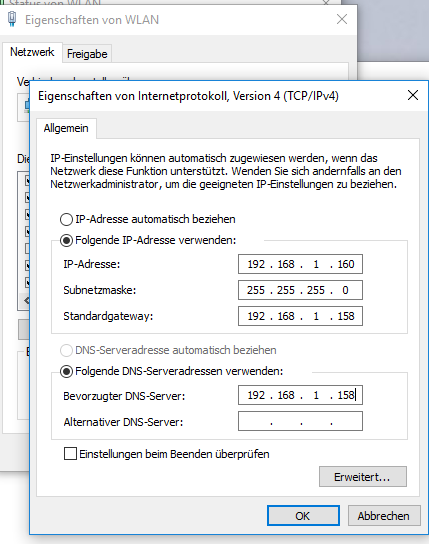Click the 'Subnetzmaske:' label
Screen dimensions: 429x544
coord(100,290)
